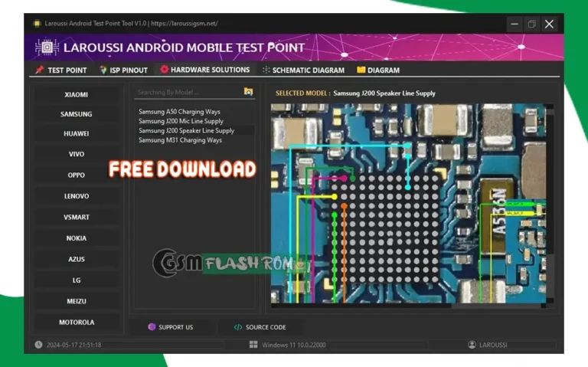588x367 pixels.
Task: Choose the HUAWEI brand button
Action: pyautogui.click(x=76, y=133)
